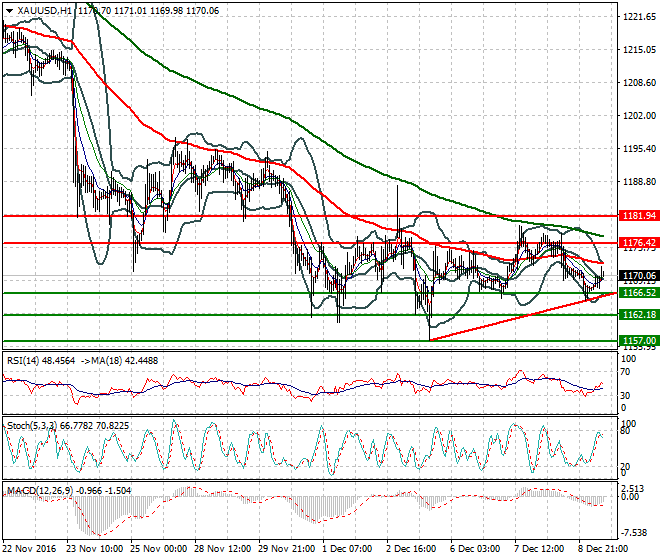Click the MACD -7.538 scale value

point(634,533)
